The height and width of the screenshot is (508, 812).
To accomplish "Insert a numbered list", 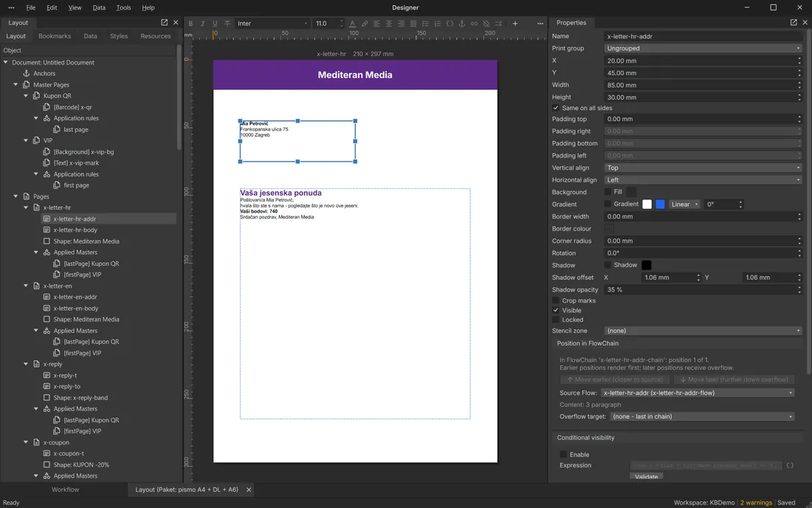I will pyautogui.click(x=438, y=24).
